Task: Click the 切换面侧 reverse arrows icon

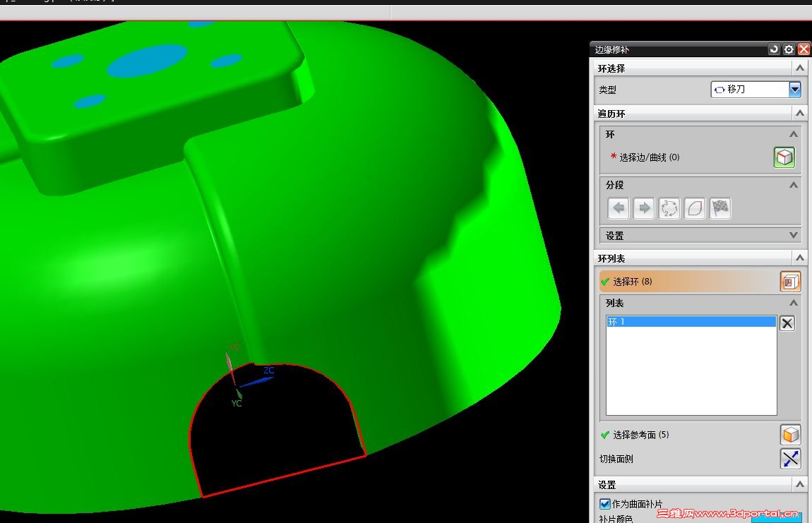Action: [790, 458]
